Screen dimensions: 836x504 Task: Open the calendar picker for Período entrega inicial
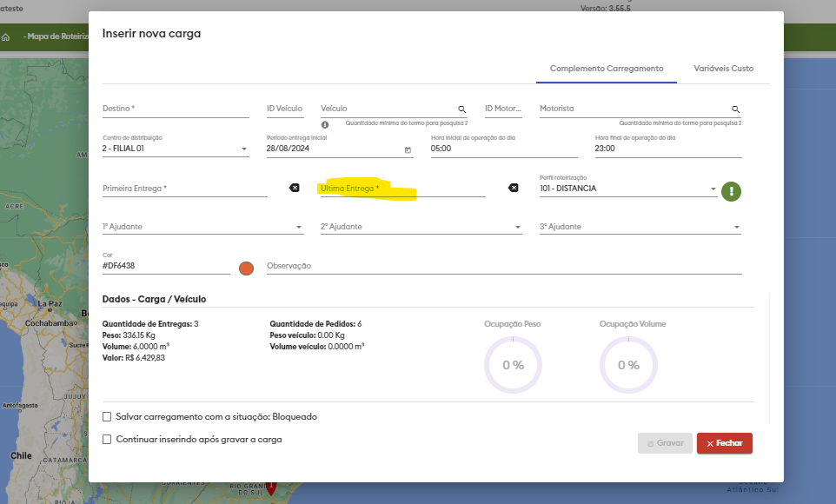point(408,149)
